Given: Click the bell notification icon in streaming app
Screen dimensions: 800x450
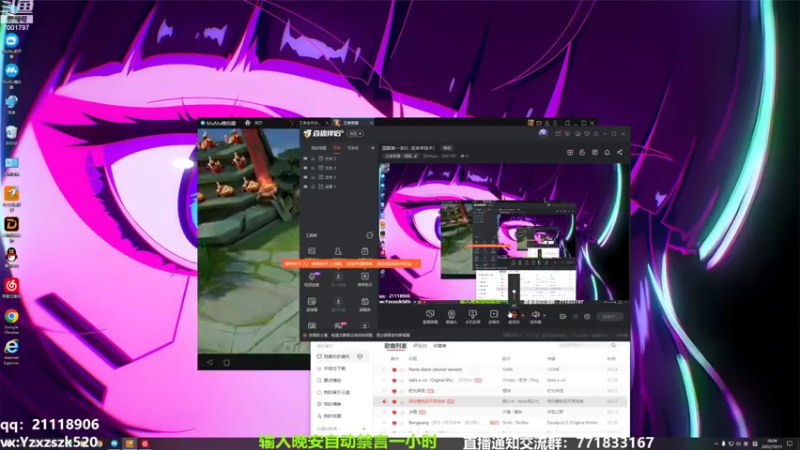Looking at the screenshot, I should pos(607,152).
